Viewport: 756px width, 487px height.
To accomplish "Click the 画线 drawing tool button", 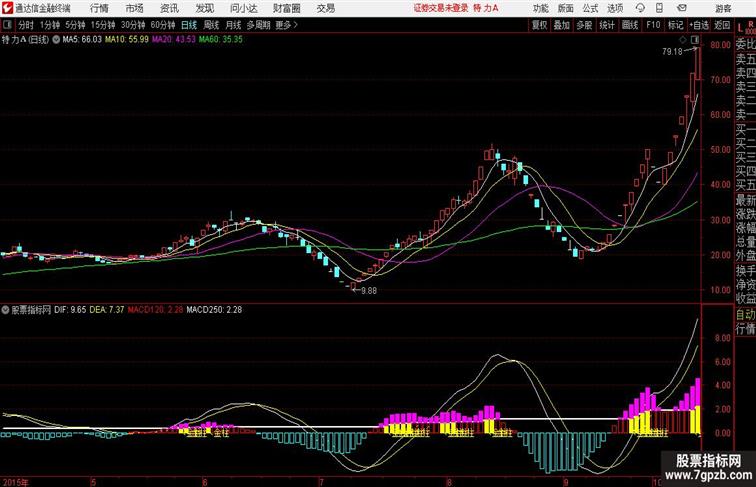I will click(x=630, y=25).
